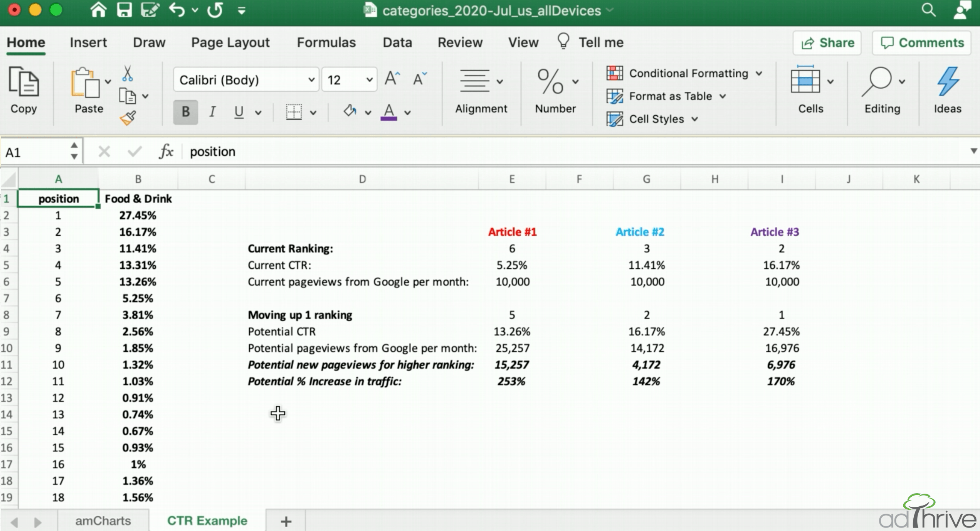Viewport: 980px width, 531px height.
Task: Switch to the Review ribbon tab
Action: coord(460,42)
